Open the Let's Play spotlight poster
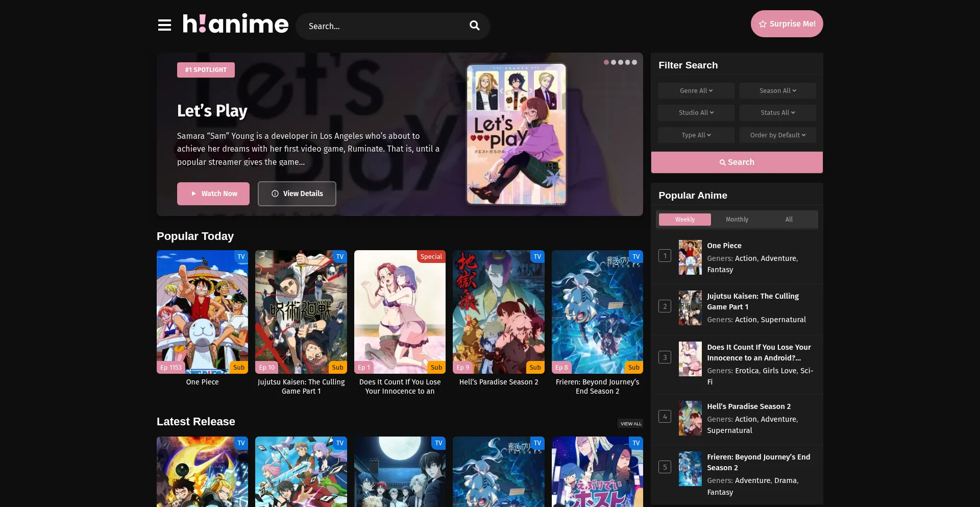Viewport: 980px width, 507px height. tap(517, 134)
